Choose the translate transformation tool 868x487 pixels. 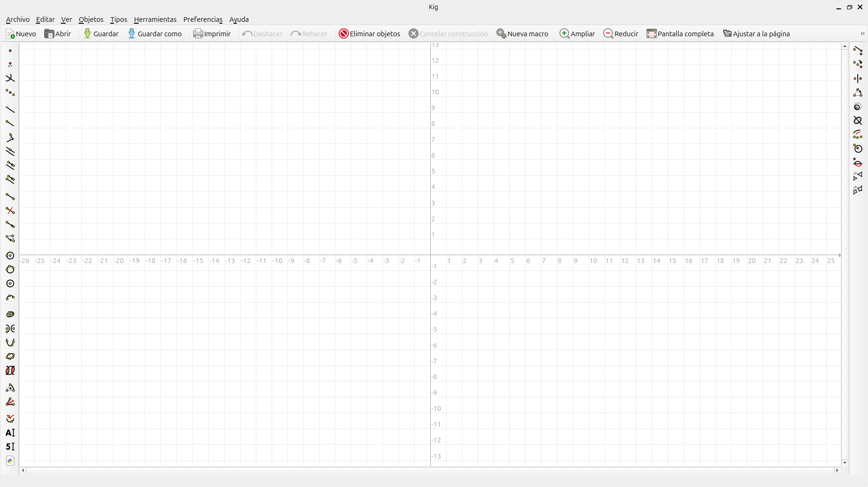pyautogui.click(x=858, y=50)
